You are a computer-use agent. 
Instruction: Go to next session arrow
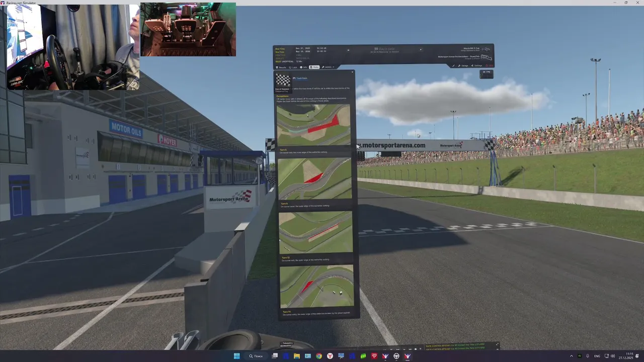(421, 50)
